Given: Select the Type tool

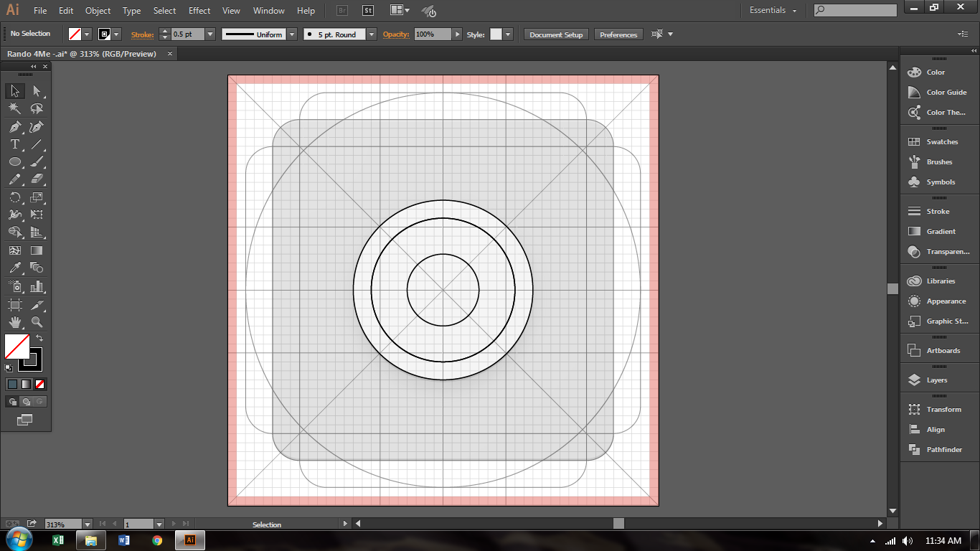Looking at the screenshot, I should (x=15, y=144).
